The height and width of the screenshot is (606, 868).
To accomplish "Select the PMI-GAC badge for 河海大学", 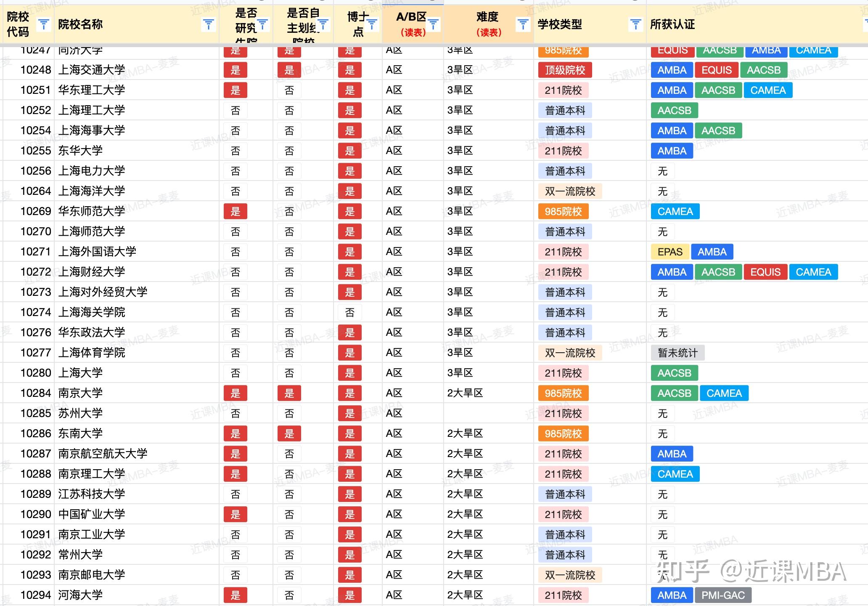I will 724,595.
